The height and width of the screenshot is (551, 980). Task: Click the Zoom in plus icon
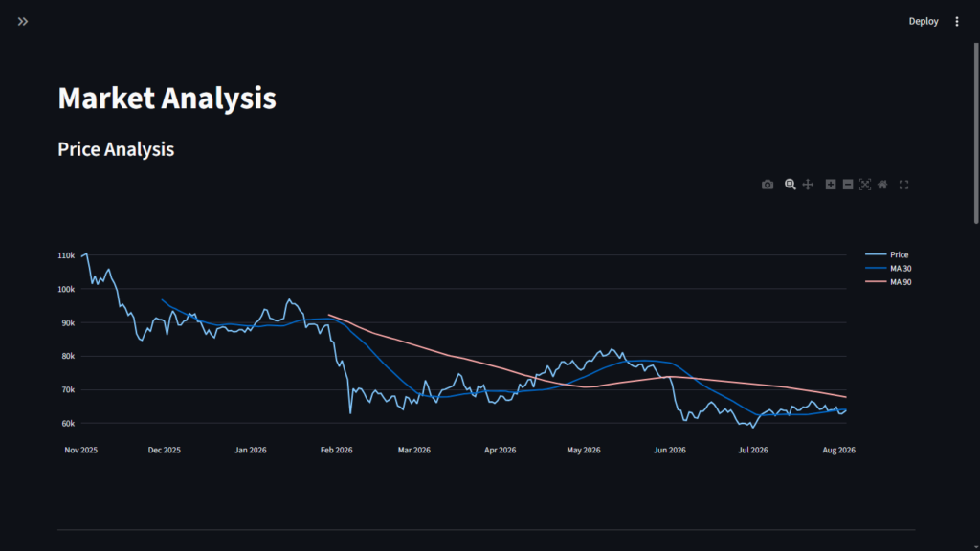pos(830,185)
